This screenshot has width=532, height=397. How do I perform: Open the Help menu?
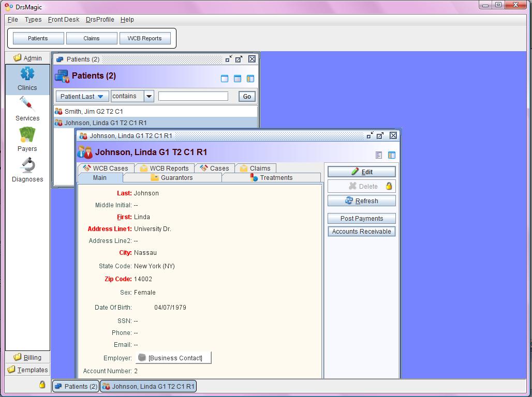[x=127, y=19]
